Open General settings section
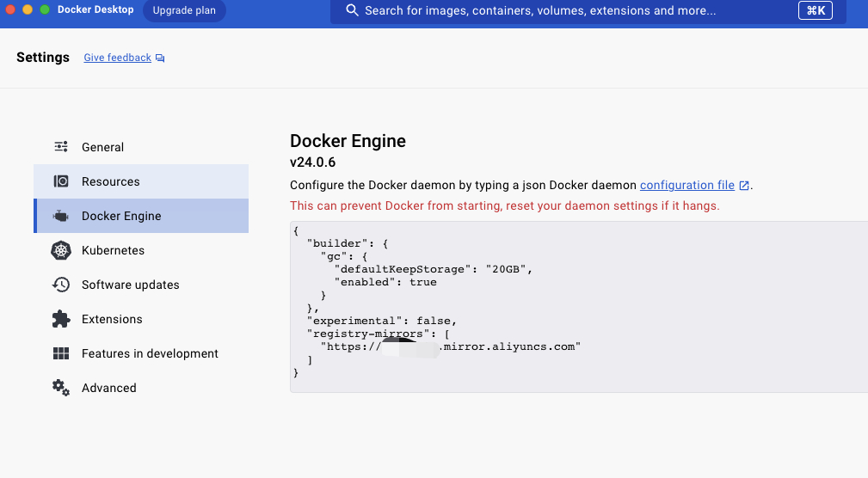This screenshot has height=478, width=868. click(141, 147)
